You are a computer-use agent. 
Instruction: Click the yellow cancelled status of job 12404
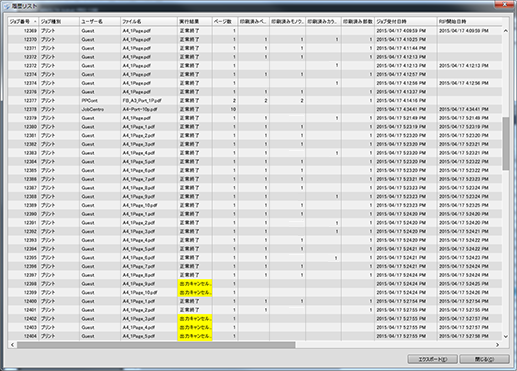click(x=195, y=336)
